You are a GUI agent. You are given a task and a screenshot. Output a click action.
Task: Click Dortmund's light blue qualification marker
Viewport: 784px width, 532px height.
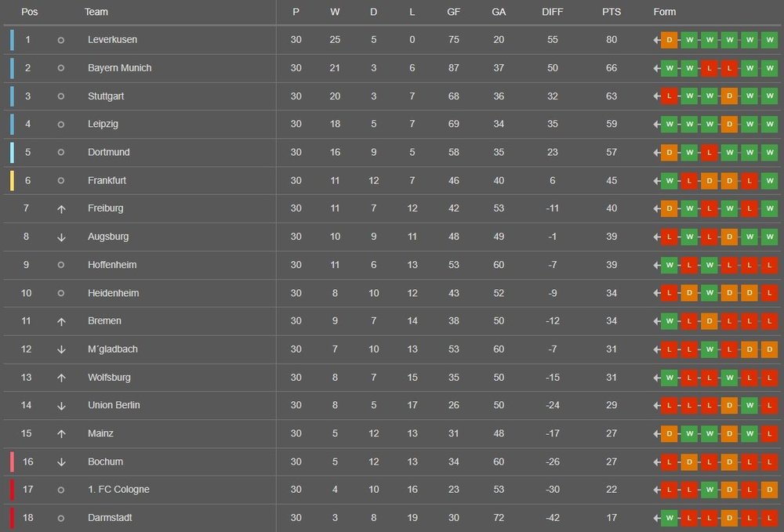[12, 152]
